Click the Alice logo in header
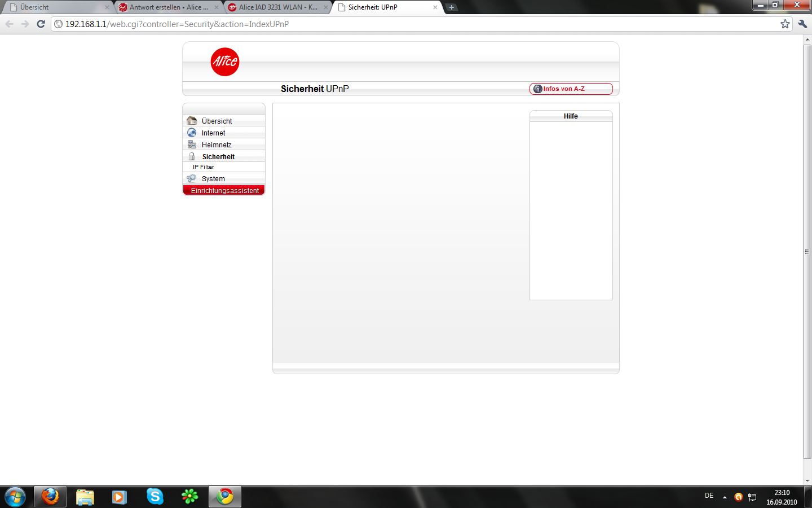 pos(224,62)
